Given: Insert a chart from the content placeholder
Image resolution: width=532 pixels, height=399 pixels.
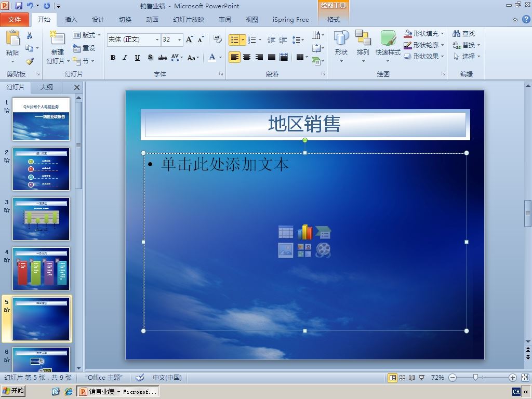Looking at the screenshot, I should point(304,232).
